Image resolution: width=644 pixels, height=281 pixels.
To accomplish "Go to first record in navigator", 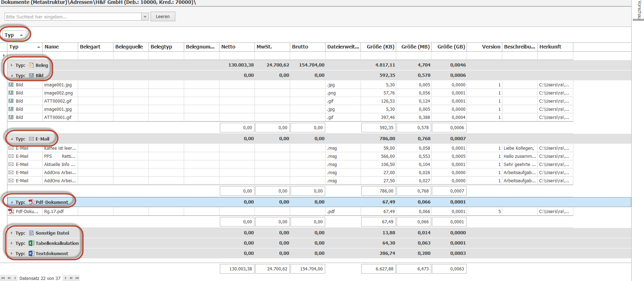I will coord(4,278).
